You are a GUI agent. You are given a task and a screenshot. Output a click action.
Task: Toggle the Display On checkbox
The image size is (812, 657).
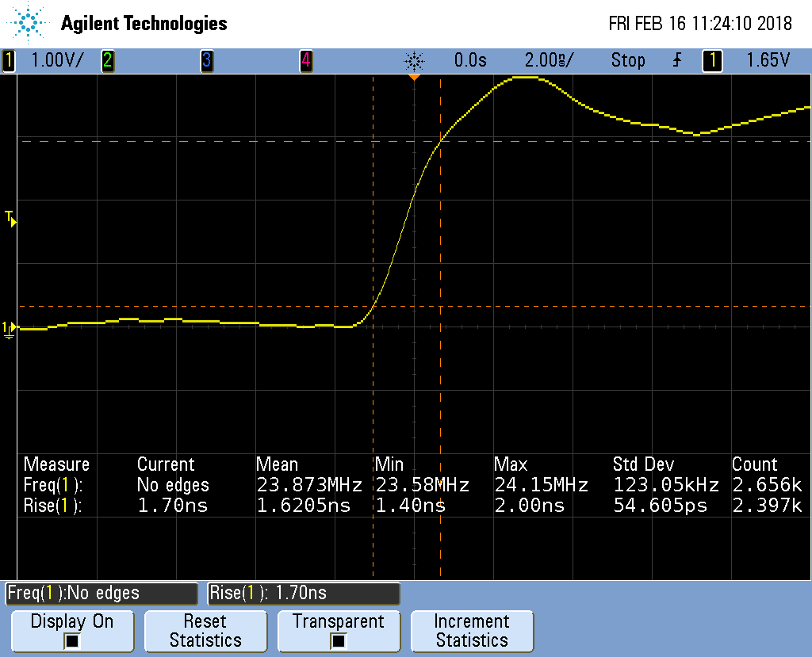click(72, 640)
